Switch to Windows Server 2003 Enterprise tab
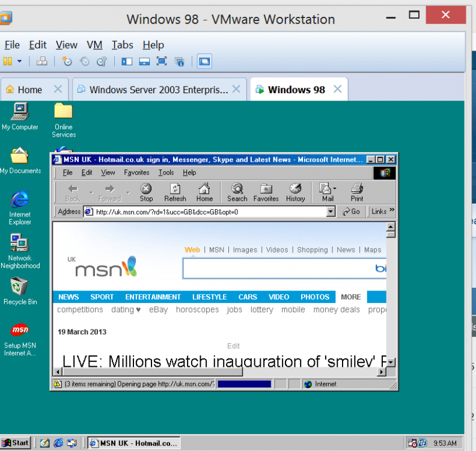The width and height of the screenshot is (476, 451). (x=159, y=90)
